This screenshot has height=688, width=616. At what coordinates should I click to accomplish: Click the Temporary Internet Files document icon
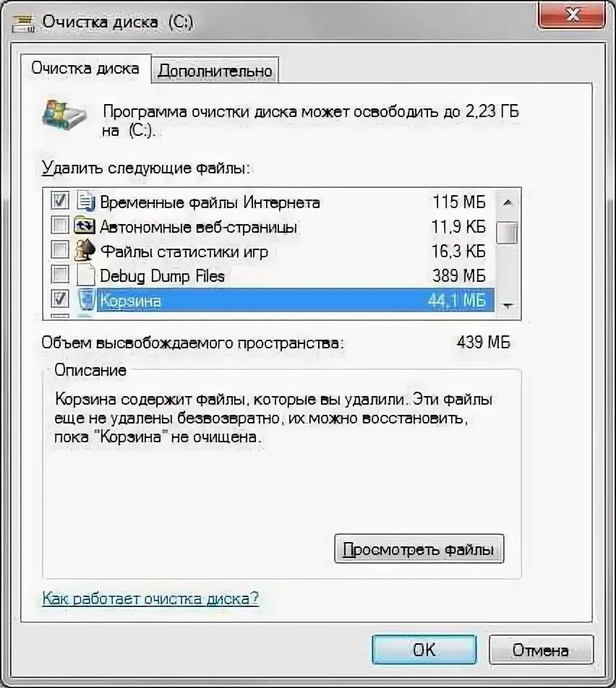[x=85, y=202]
